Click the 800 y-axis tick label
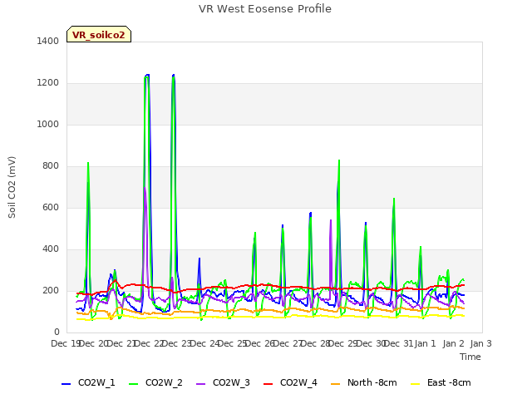Screen dimensions: 532x399 pyautogui.click(x=51, y=166)
